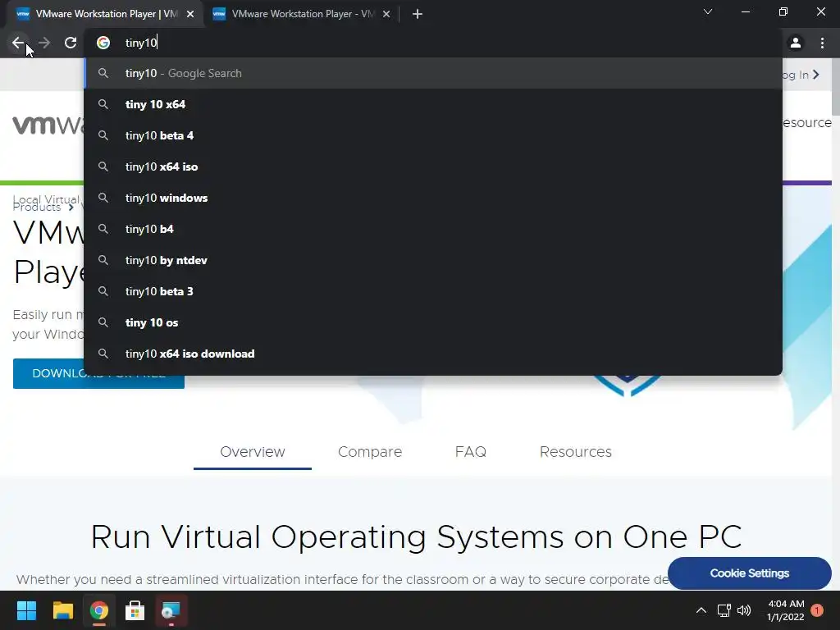
Task: Switch to the second VMware Workstation Player tab
Action: 303,14
